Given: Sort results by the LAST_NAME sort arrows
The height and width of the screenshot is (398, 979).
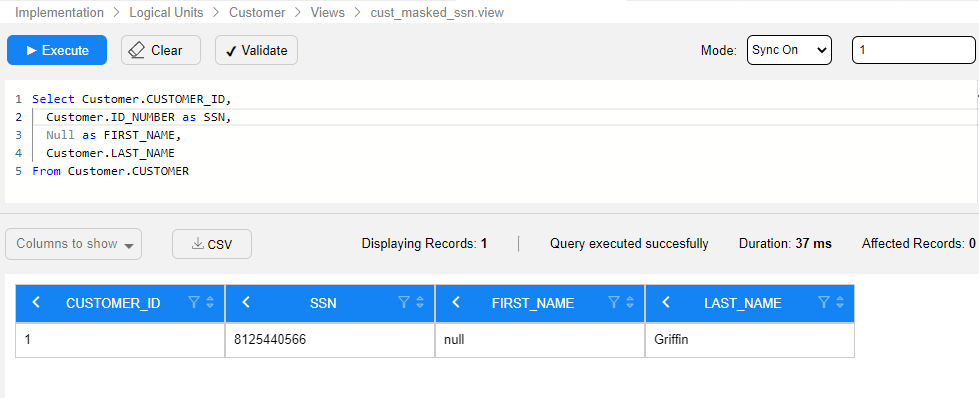Looking at the screenshot, I should coord(840,303).
